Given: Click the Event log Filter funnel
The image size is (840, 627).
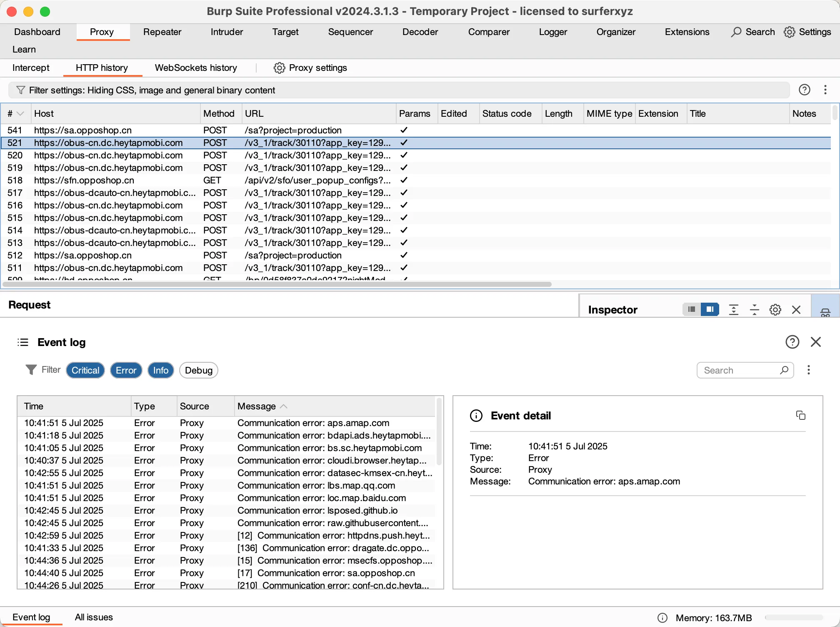Looking at the screenshot, I should [31, 370].
